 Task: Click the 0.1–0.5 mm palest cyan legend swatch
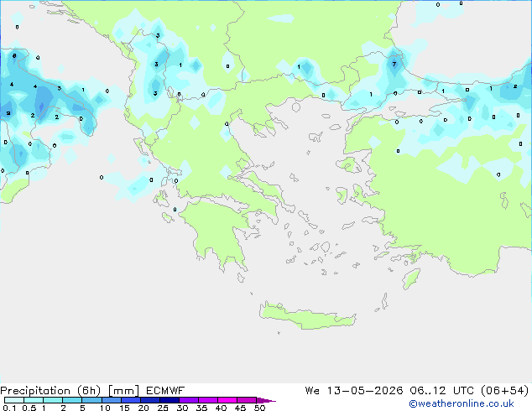pos(14,400)
